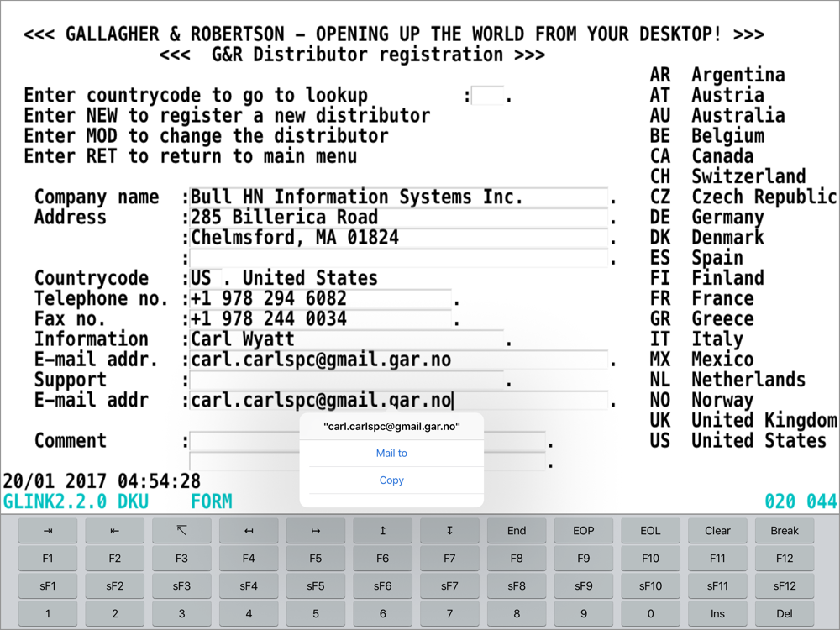Tap the End key
Image resolution: width=840 pixels, height=630 pixels.
[517, 530]
